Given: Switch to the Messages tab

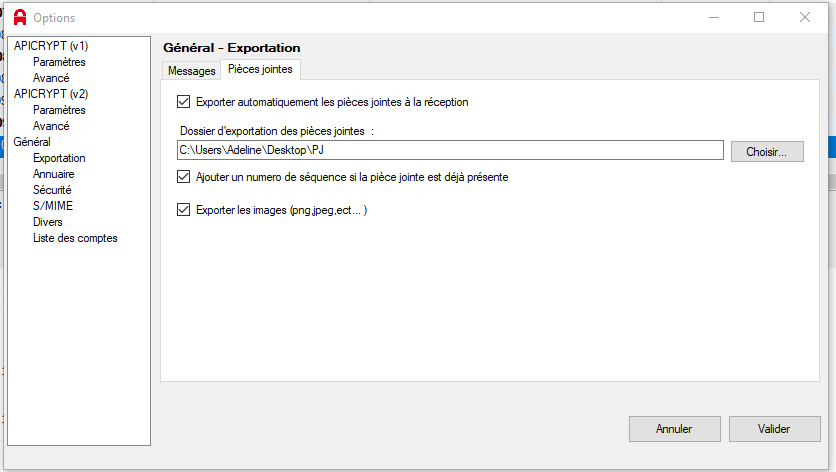Looking at the screenshot, I should tap(191, 70).
